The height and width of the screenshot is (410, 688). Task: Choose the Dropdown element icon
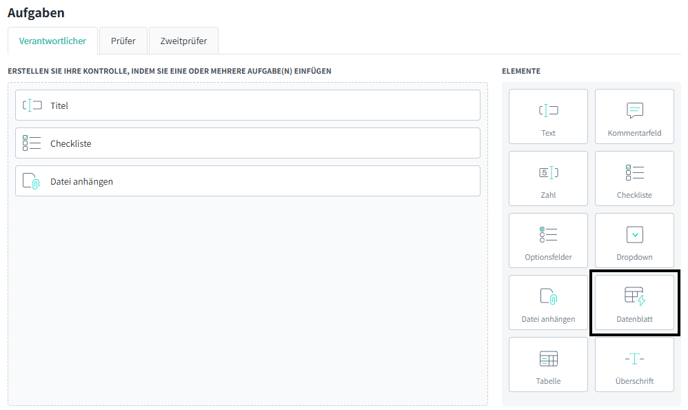(x=634, y=235)
